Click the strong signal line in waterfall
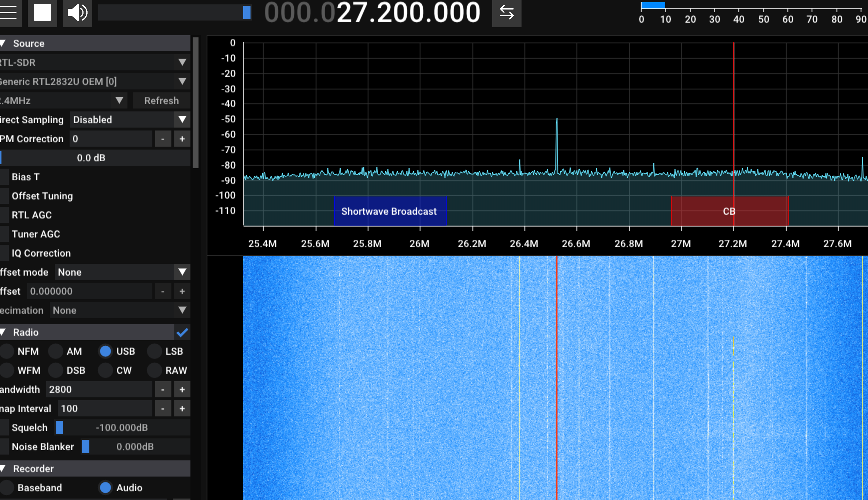The image size is (868, 500). 557,378
